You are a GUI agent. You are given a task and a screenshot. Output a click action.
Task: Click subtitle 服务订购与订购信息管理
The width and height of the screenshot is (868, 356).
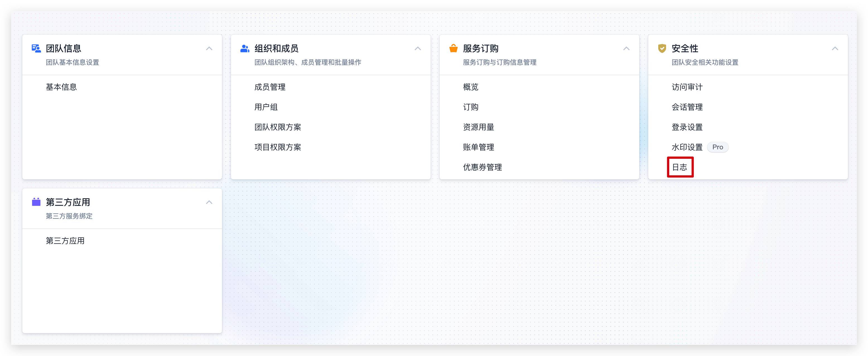(500, 62)
